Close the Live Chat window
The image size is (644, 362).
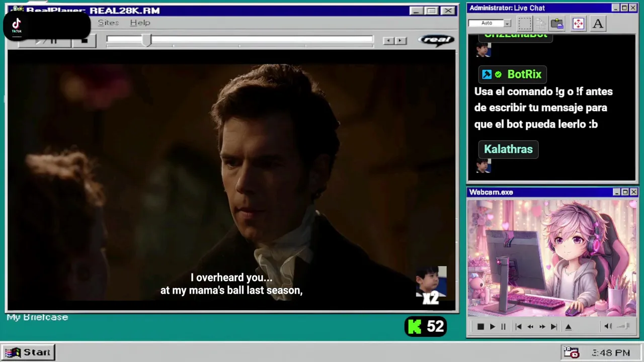pos(633,8)
